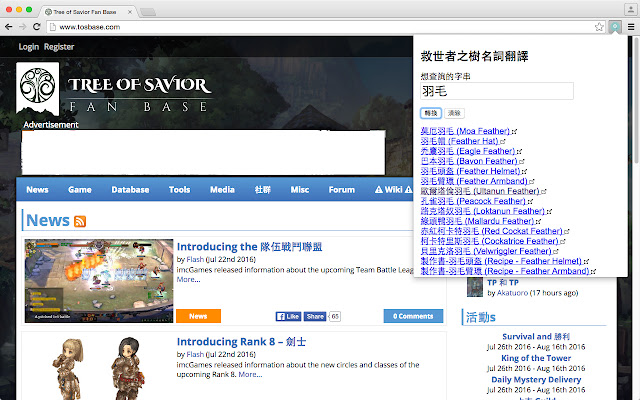Click the Facebook Like button
This screenshot has width=640, height=400.
(288, 316)
